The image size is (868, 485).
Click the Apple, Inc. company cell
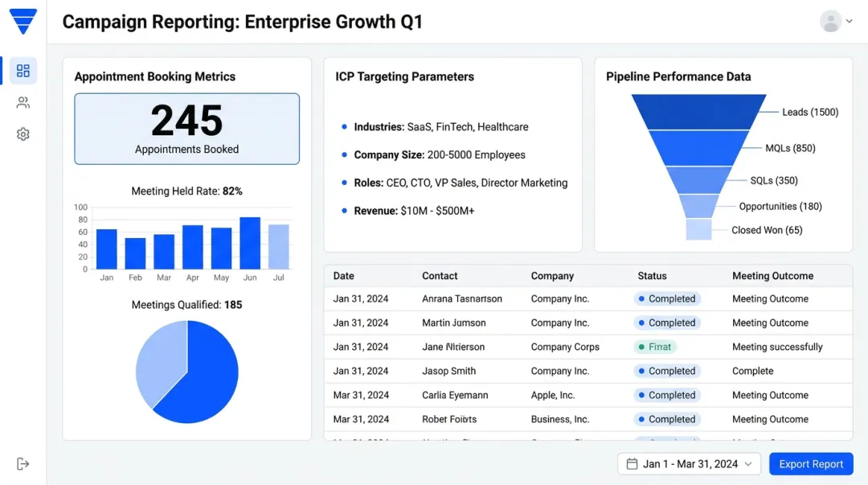pyautogui.click(x=552, y=395)
